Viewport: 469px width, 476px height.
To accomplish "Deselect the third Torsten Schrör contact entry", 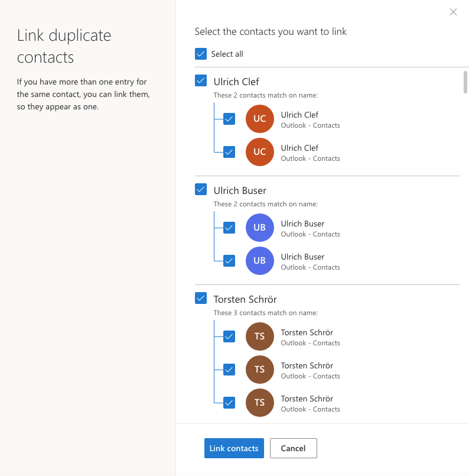I will (x=229, y=403).
